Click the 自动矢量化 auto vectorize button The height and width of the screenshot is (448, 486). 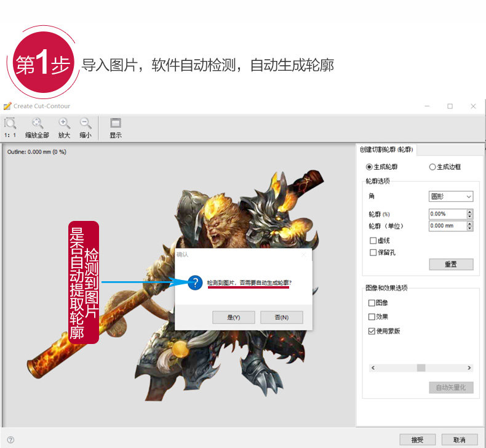(x=451, y=387)
